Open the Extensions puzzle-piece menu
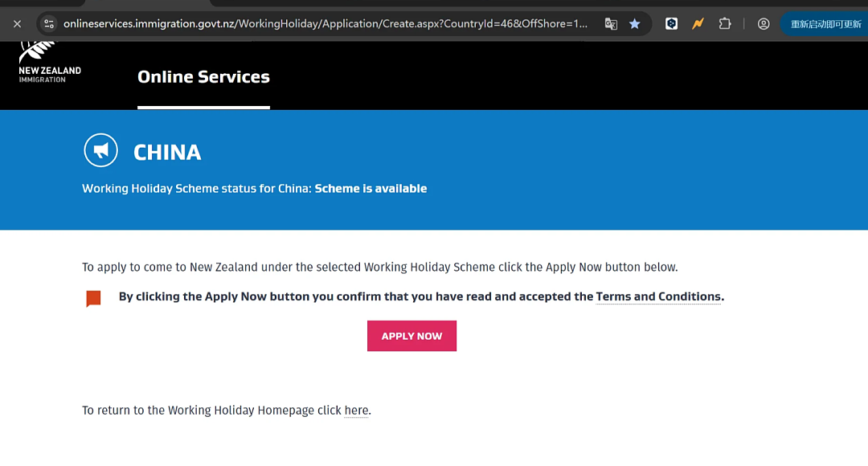 [x=725, y=24]
